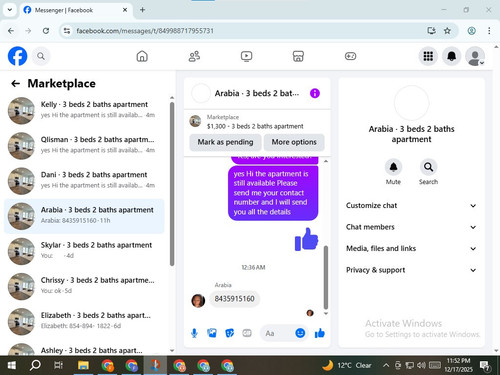This screenshot has height=375, width=500.
Task: Click the chat messages scrollbar
Action: pyautogui.click(x=326, y=277)
